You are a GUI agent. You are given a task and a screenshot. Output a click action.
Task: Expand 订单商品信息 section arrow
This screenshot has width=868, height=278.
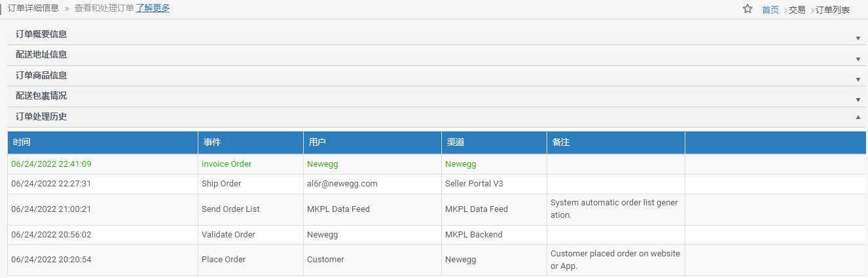(858, 80)
